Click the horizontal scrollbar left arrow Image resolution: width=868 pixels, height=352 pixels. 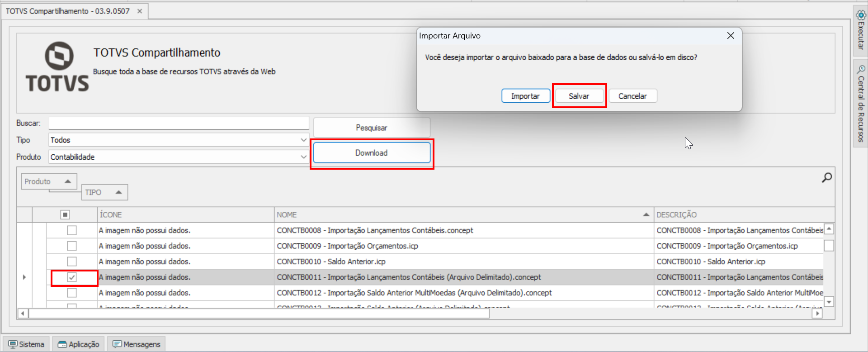(x=23, y=313)
